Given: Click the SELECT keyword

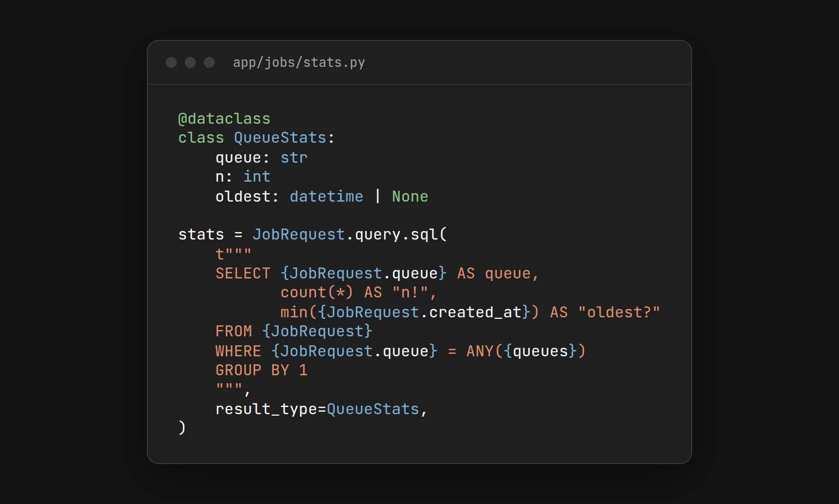Looking at the screenshot, I should pos(243,273).
